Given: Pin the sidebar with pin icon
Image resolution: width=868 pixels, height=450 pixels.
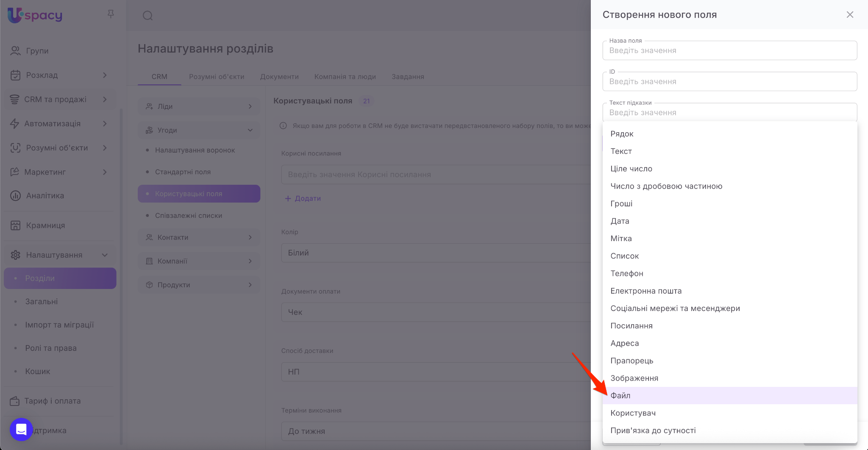Looking at the screenshot, I should click(x=111, y=14).
